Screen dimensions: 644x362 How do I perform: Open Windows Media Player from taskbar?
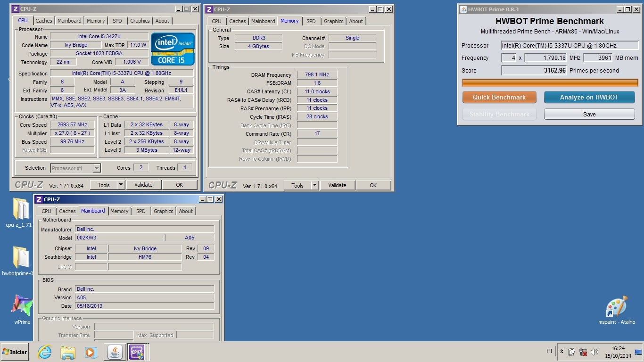coord(91,352)
